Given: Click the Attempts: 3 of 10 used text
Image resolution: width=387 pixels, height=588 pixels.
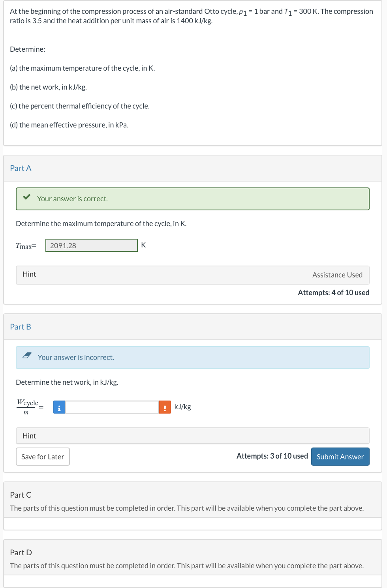Looking at the screenshot, I should pos(272,456).
